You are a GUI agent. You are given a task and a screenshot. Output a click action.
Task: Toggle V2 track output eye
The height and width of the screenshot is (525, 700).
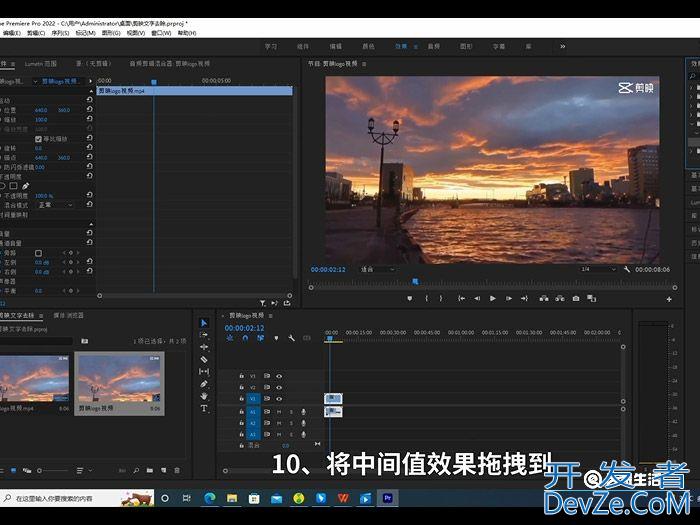click(279, 388)
